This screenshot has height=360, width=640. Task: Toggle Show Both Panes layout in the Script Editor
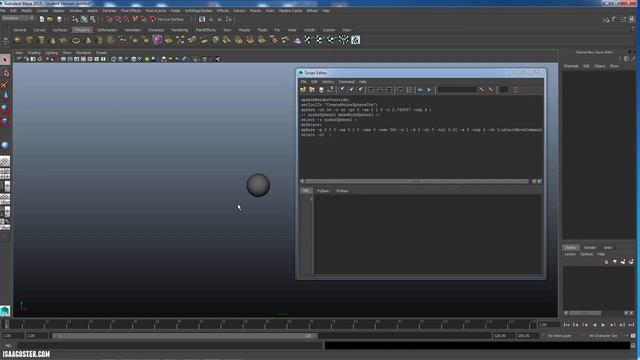pos(389,90)
